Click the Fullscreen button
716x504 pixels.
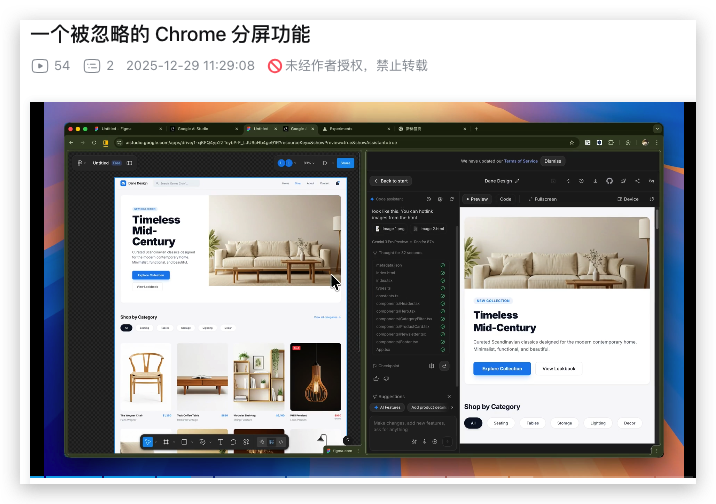click(x=542, y=199)
